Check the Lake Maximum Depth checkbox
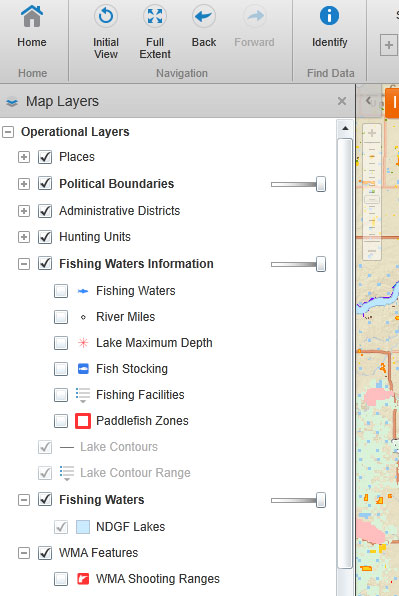Image resolution: width=399 pixels, height=596 pixels. tap(61, 343)
